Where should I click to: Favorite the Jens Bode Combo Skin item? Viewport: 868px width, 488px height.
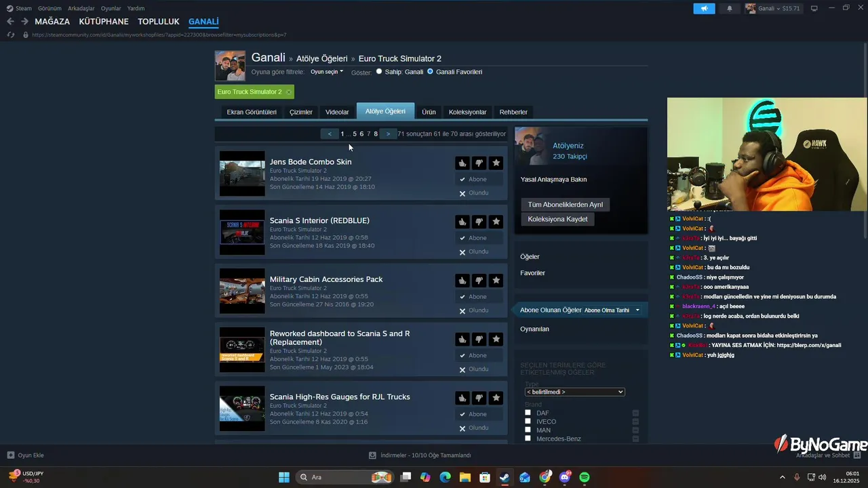[496, 163]
